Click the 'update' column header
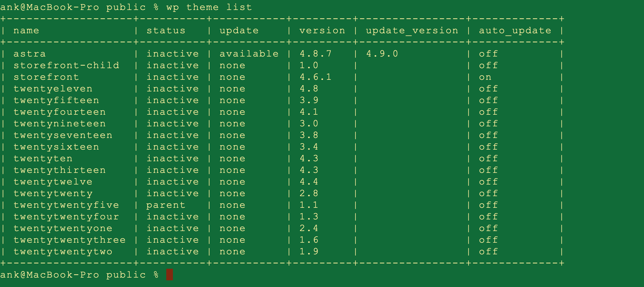The height and width of the screenshot is (287, 644). 239,30
